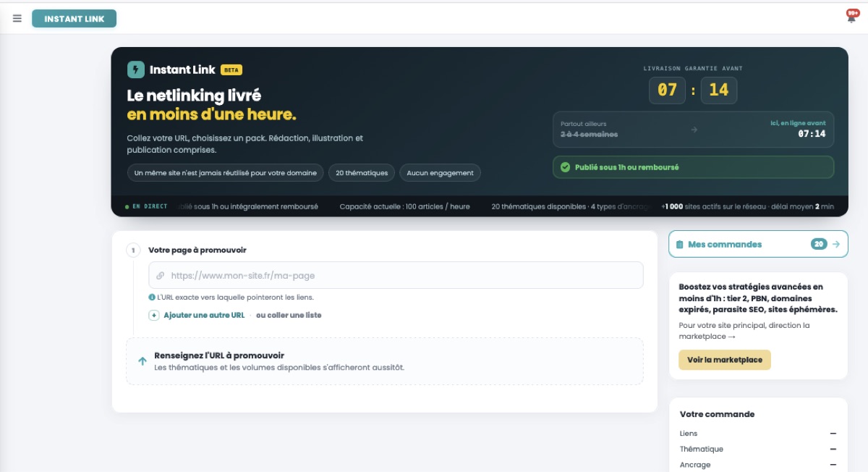Click 'Pour votre site principal, direction la marketplace' text
Image resolution: width=868 pixels, height=472 pixels.
(744, 331)
